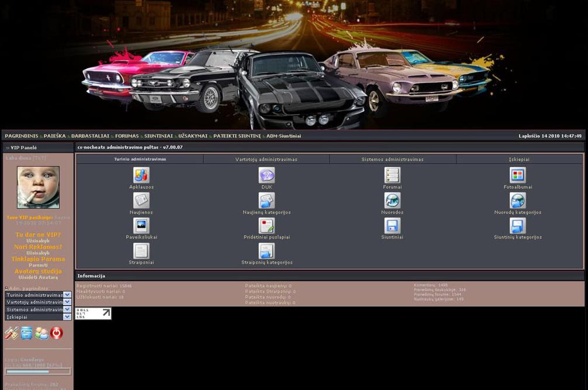Go to PAGRINDINIS in the navigation bar

point(22,136)
